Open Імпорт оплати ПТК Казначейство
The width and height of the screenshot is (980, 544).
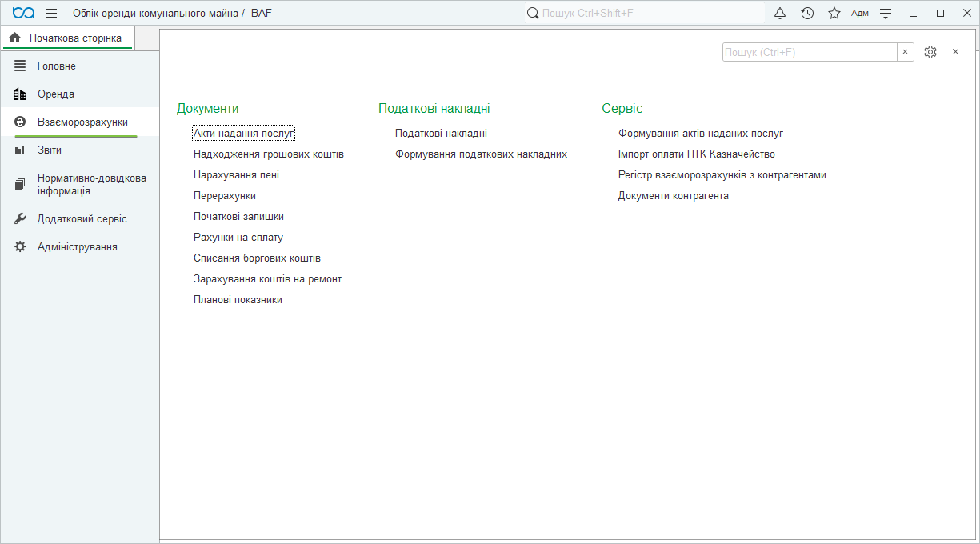[696, 154]
